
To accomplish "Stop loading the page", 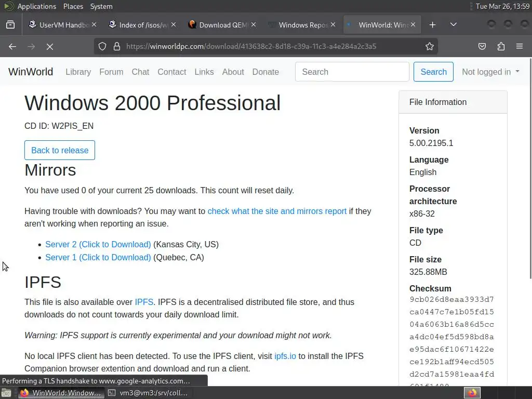I will [49, 46].
